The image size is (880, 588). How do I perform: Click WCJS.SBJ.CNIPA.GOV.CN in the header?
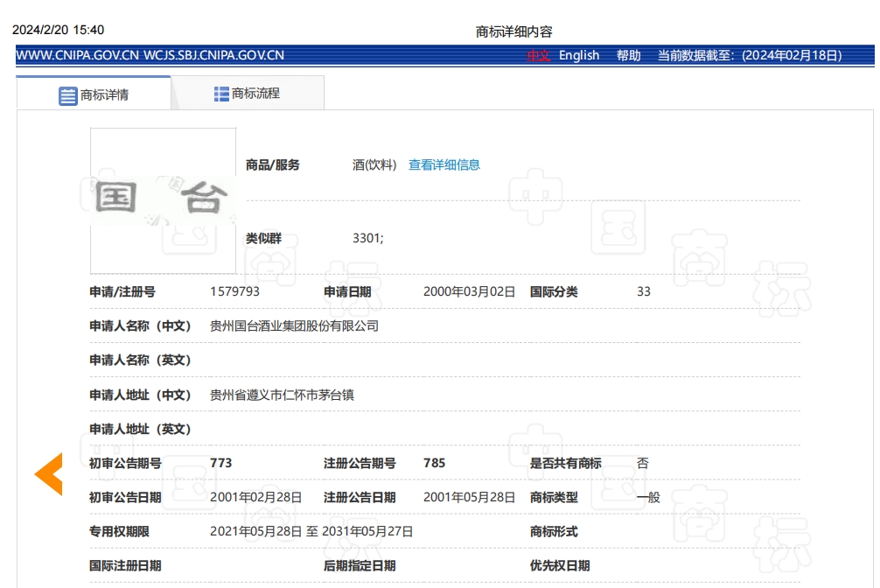coord(213,55)
